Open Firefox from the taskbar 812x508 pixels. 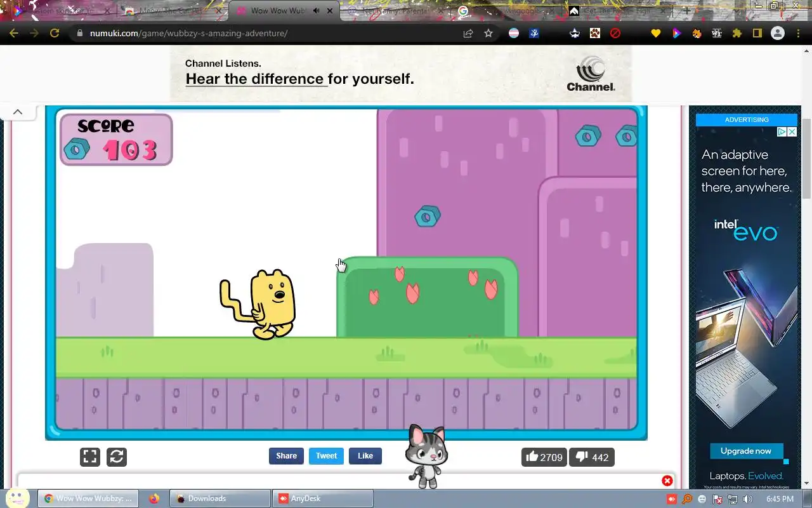[154, 498]
